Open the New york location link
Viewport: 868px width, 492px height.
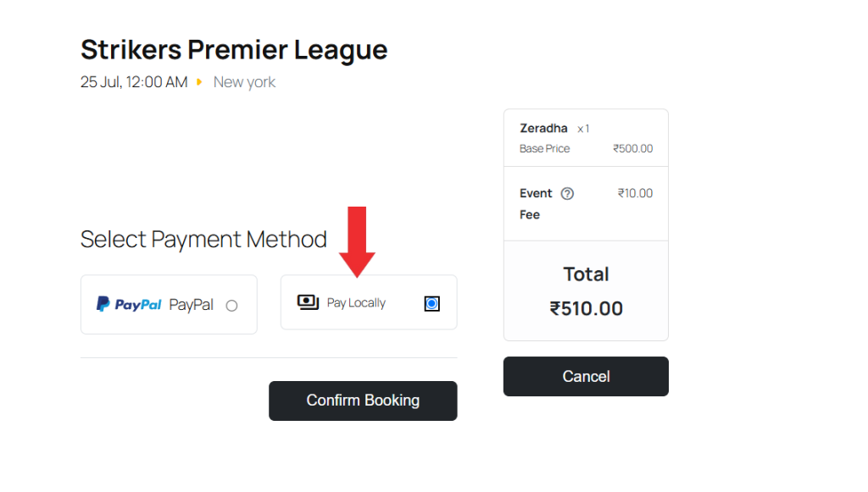(x=244, y=82)
